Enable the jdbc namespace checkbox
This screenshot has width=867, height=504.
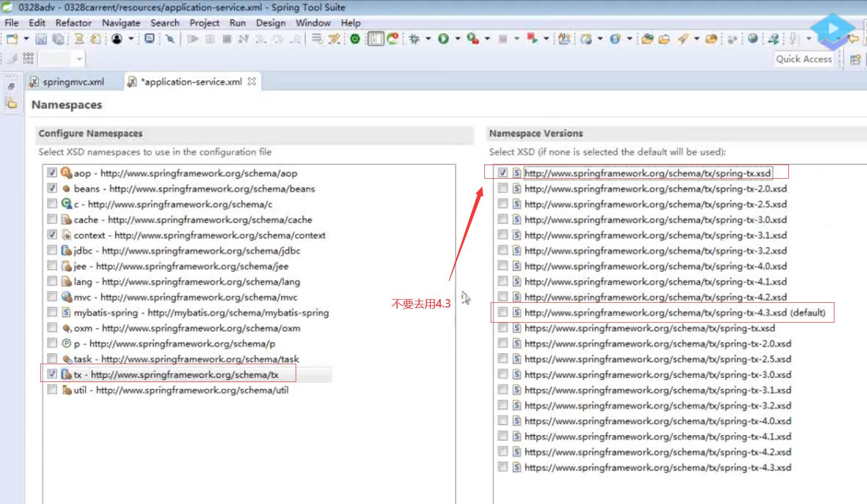coord(52,250)
